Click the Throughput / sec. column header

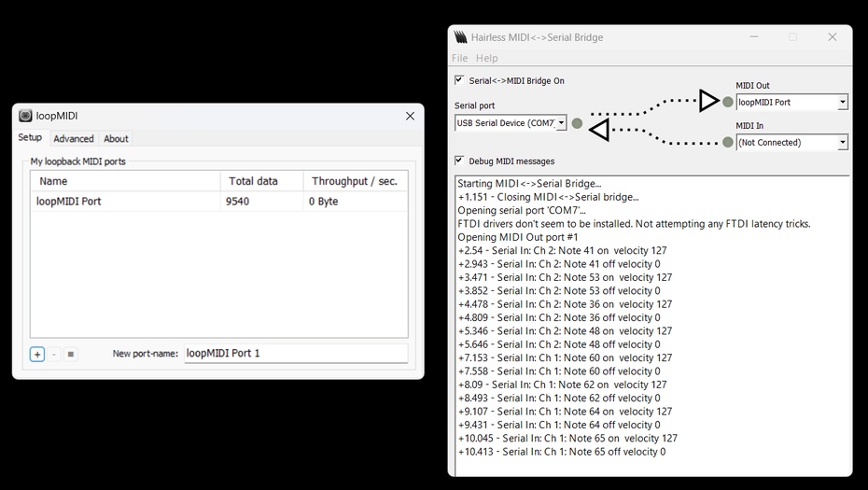355,181
